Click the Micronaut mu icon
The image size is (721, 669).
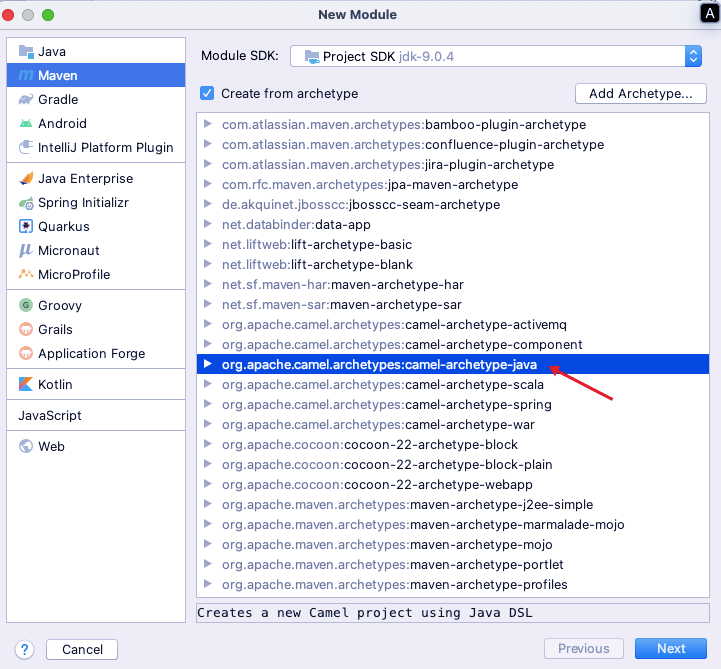(x=26, y=250)
